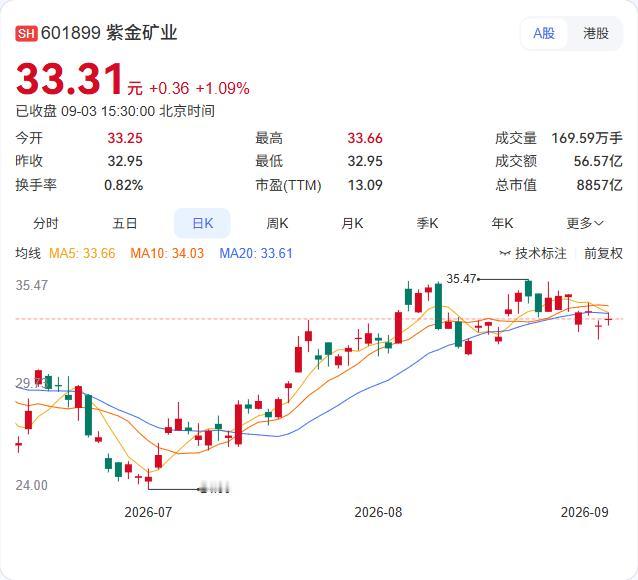Click the 总市值 value 8857亿
Screen dimensions: 638x580
(x=600, y=185)
